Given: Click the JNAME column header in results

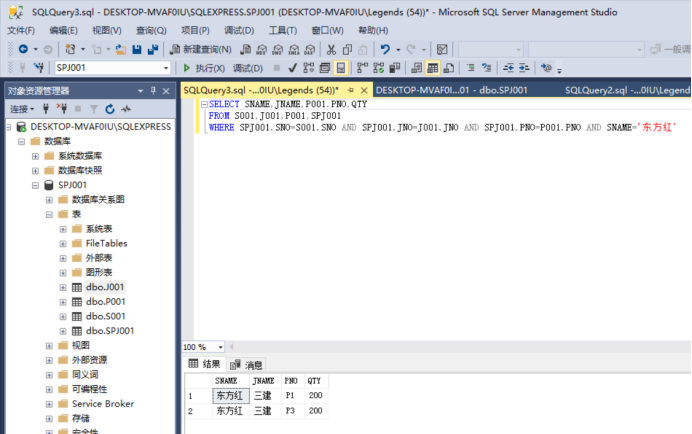Looking at the screenshot, I should click(x=263, y=381).
